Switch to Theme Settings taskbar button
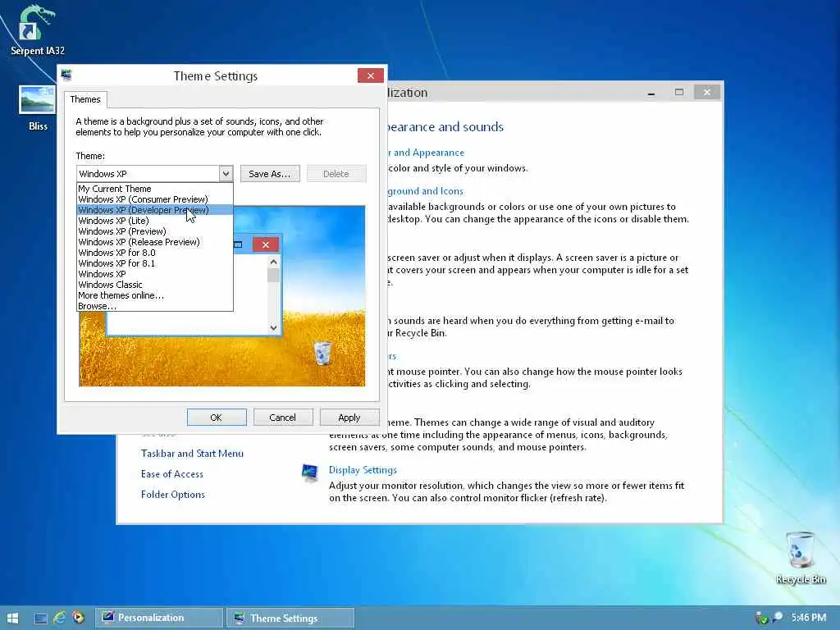Image resolution: width=840 pixels, height=630 pixels. (290, 618)
